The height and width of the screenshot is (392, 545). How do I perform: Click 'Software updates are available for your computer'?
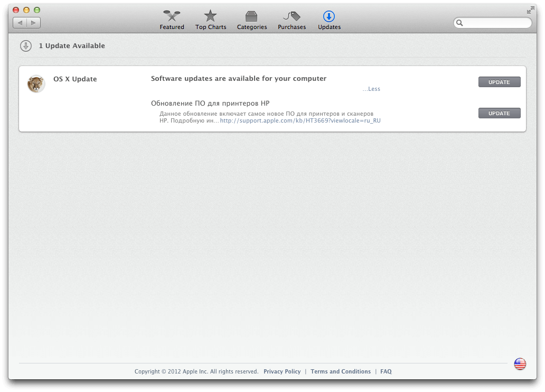coord(239,79)
